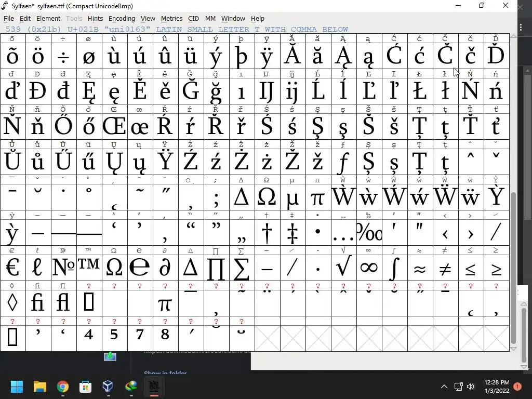Open the MM menu
This screenshot has width=532, height=399.
click(x=210, y=19)
